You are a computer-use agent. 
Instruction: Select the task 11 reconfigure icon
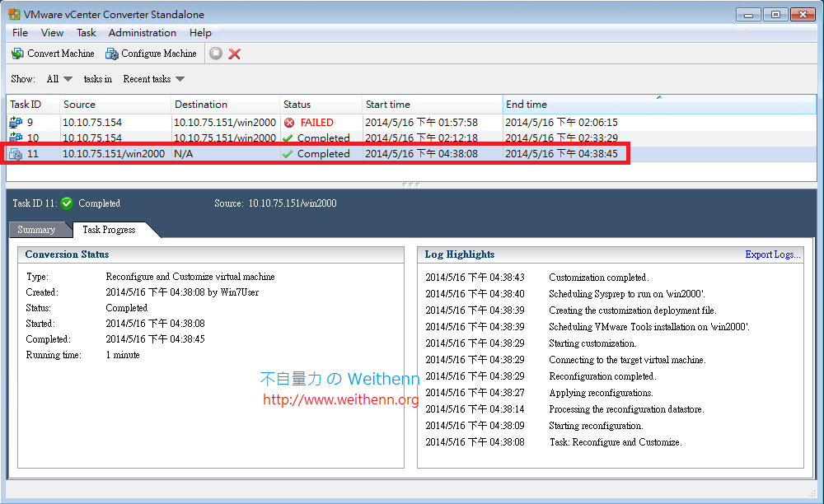[16, 154]
